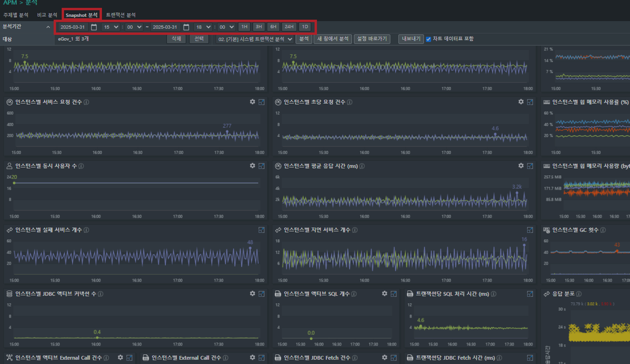Screen dimensions: 630x364
Task: Collapse the 분석기간 section chevron
Action: [48, 27]
